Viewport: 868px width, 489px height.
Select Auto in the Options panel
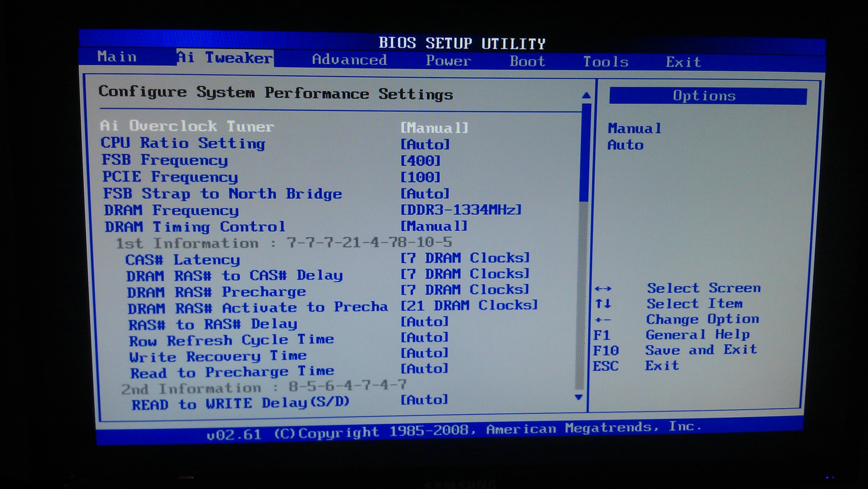625,145
